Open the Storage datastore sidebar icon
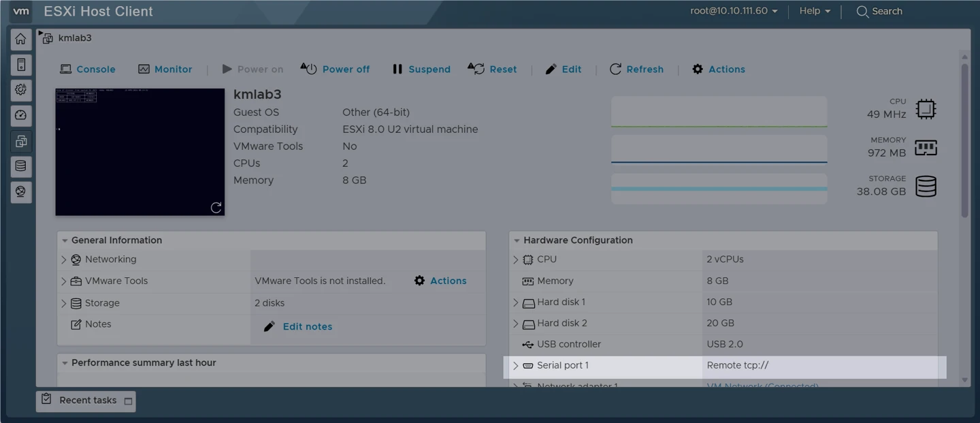The width and height of the screenshot is (980, 423). 21,167
